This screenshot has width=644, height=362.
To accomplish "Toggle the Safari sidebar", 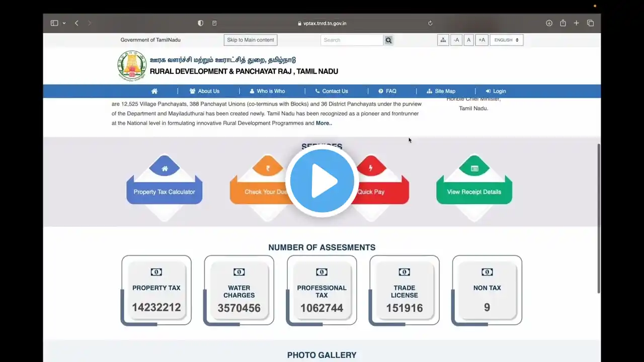I will coord(54,23).
